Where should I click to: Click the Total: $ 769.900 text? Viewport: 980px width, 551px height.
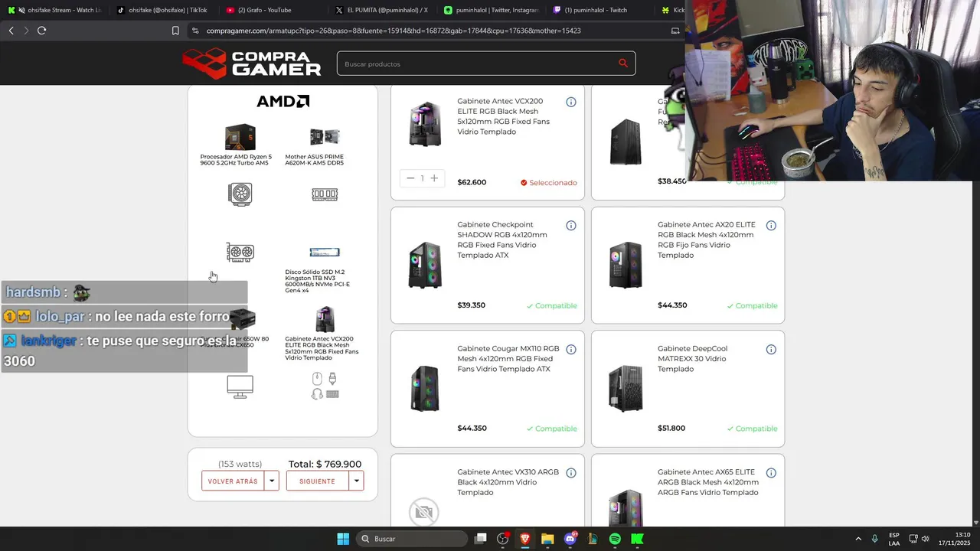pos(325,464)
